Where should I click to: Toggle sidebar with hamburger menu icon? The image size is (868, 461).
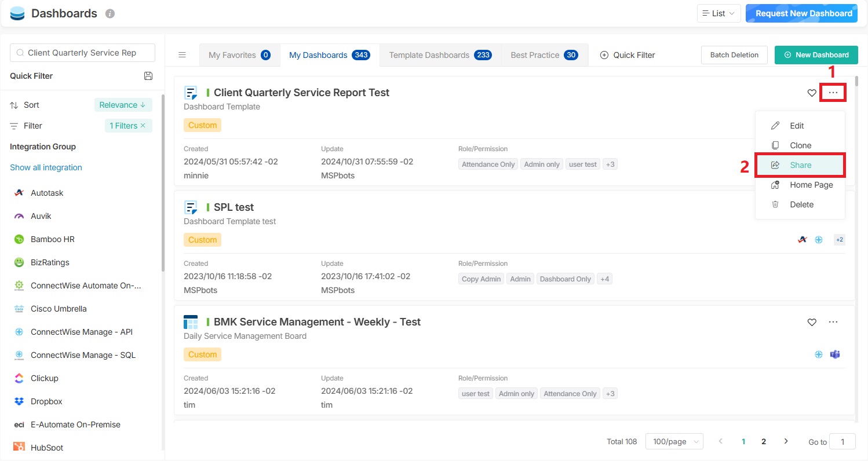(182, 55)
